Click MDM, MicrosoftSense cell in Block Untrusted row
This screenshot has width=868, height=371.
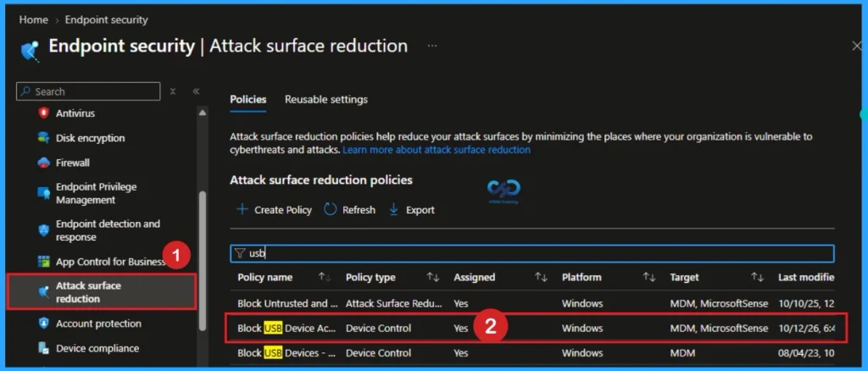click(x=719, y=303)
